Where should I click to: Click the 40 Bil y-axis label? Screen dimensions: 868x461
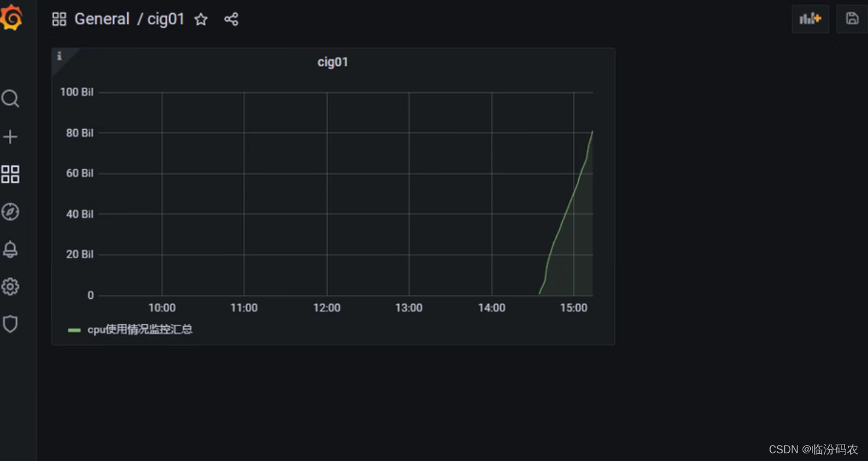pyautogui.click(x=80, y=214)
